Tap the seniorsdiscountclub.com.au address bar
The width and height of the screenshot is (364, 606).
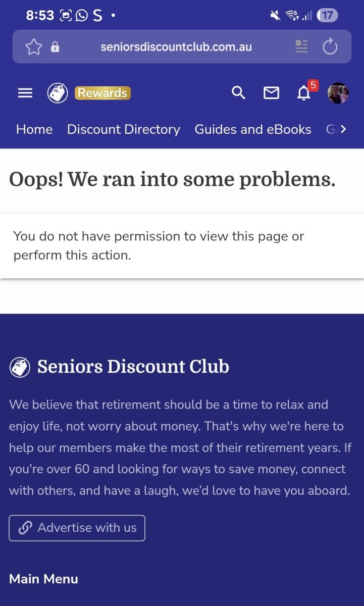176,47
